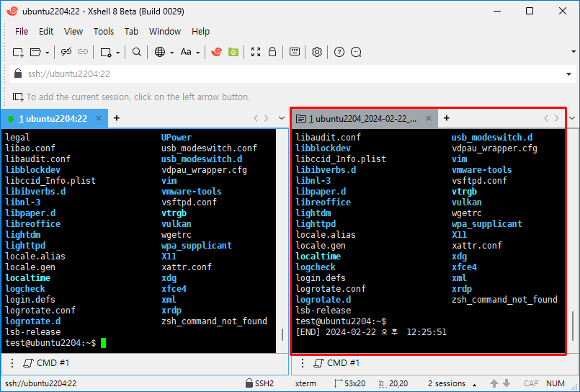The width and height of the screenshot is (580, 392).
Task: Expand the Open session folder dropdown
Action: click(48, 52)
